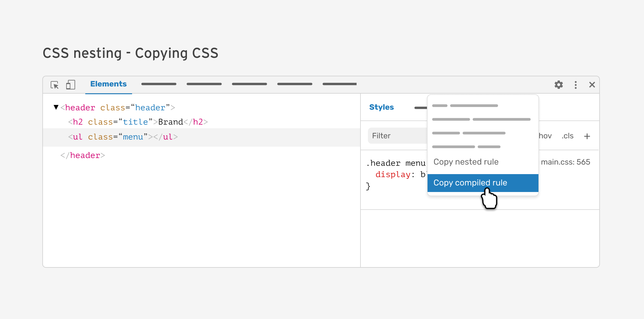Switch to the Styles tab
644x319 pixels.
[x=381, y=107]
